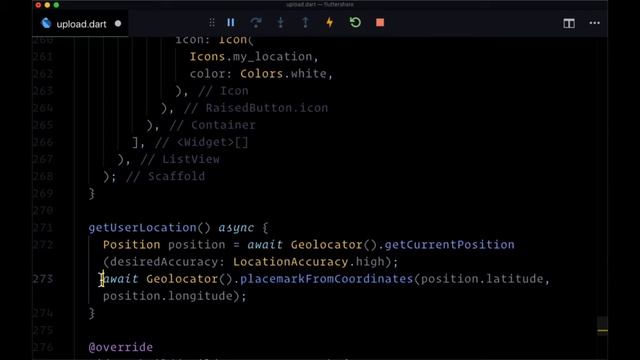The width and height of the screenshot is (640, 360).
Task: Click the debug Step Out arrow
Action: click(x=305, y=23)
